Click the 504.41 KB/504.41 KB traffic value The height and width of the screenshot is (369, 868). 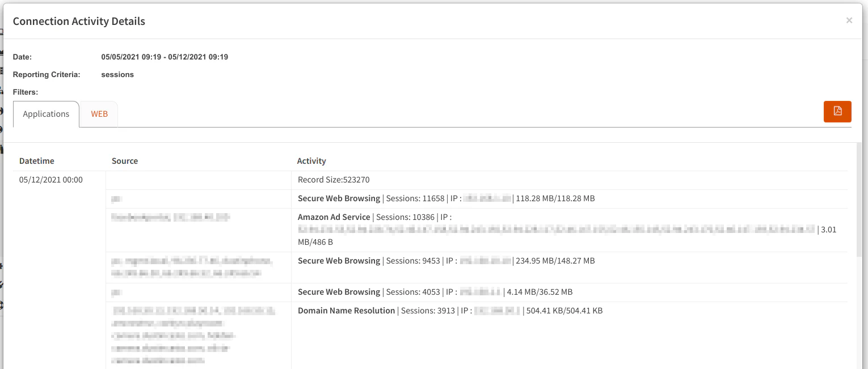tap(564, 311)
